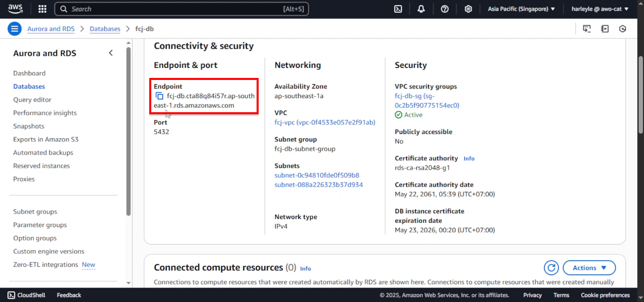Image resolution: width=644 pixels, height=302 pixels.
Task: Open subnet-088a226323b37d934 link
Action: pos(318,185)
